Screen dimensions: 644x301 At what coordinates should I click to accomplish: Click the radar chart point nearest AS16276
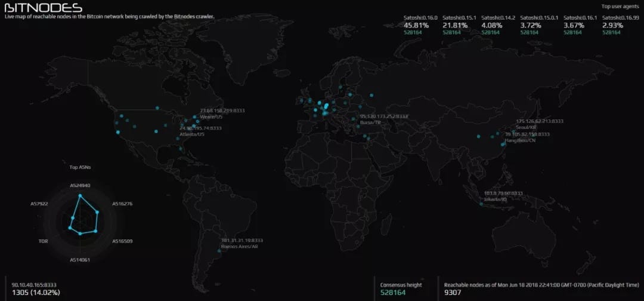pyautogui.click(x=97, y=212)
